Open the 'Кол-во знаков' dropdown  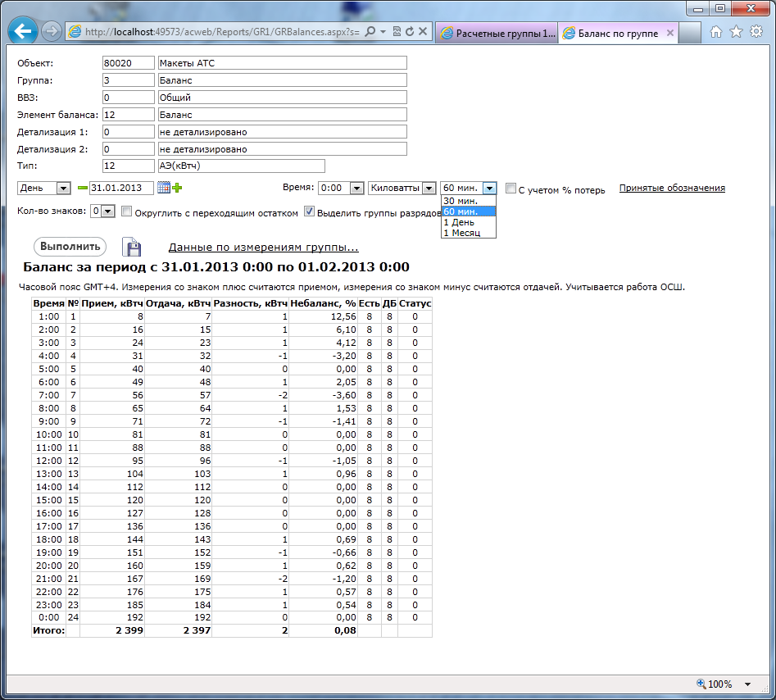point(102,211)
